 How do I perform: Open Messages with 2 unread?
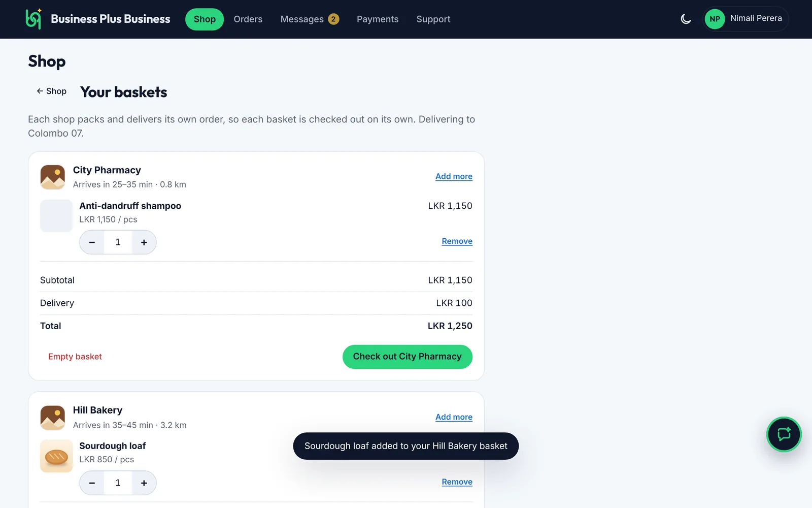[310, 19]
